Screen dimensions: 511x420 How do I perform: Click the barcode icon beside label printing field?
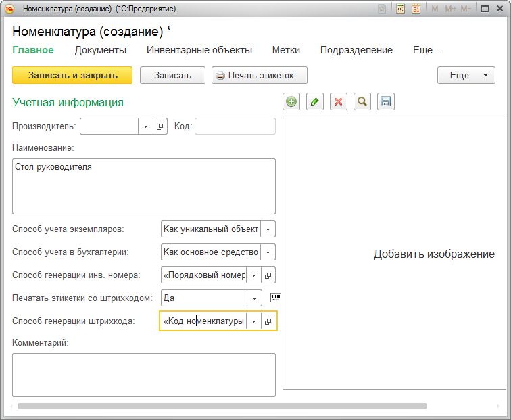coord(276,298)
